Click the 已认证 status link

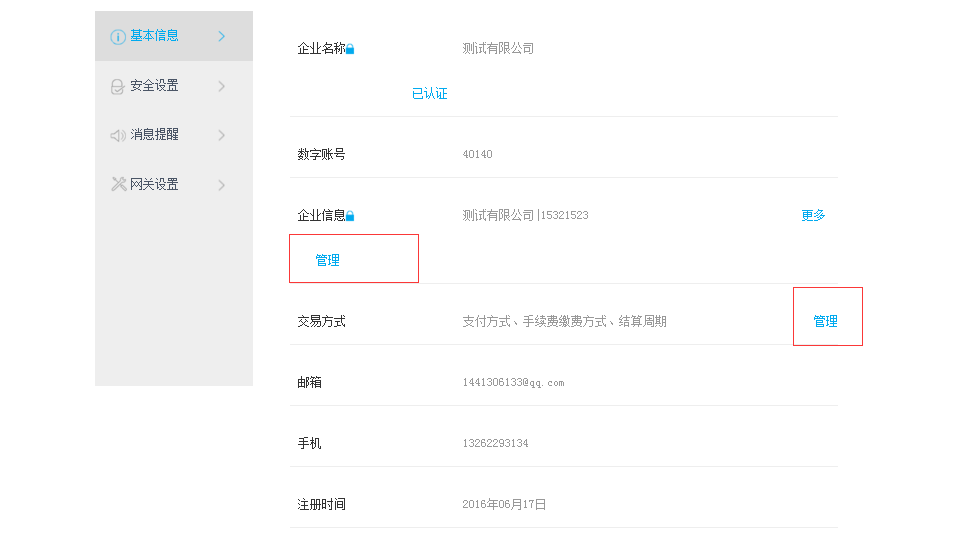point(429,94)
